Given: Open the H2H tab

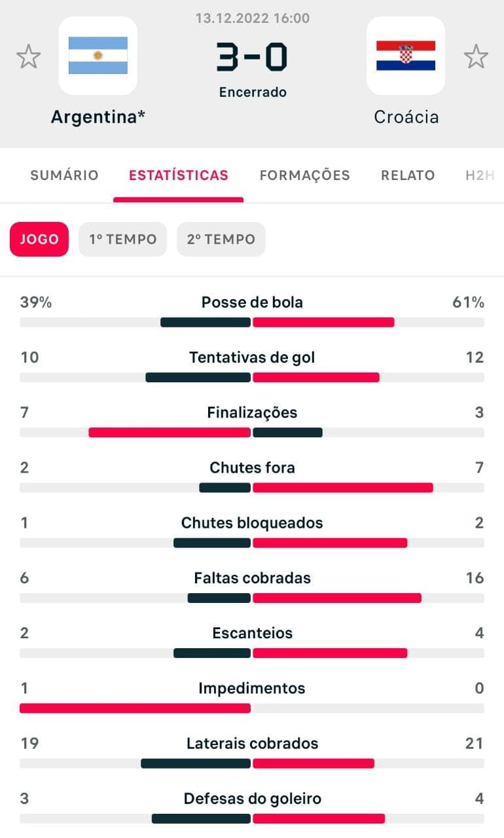Looking at the screenshot, I should coord(480,175).
